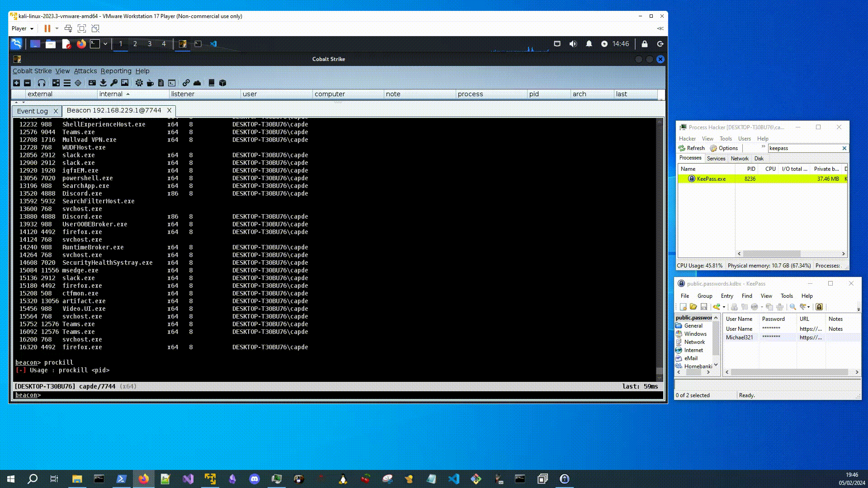This screenshot has height=488, width=868.
Task: Click the Find magnifier icon in KeePass toolbar
Action: pyautogui.click(x=793, y=307)
